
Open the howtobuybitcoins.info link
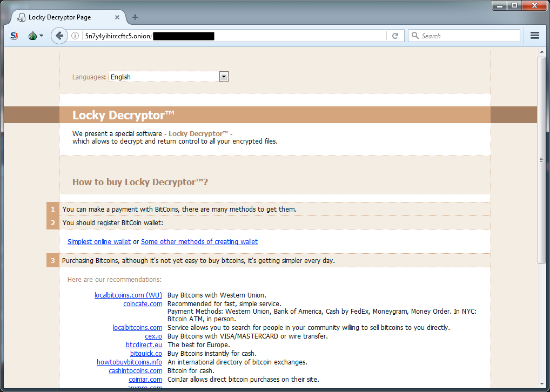click(x=129, y=362)
